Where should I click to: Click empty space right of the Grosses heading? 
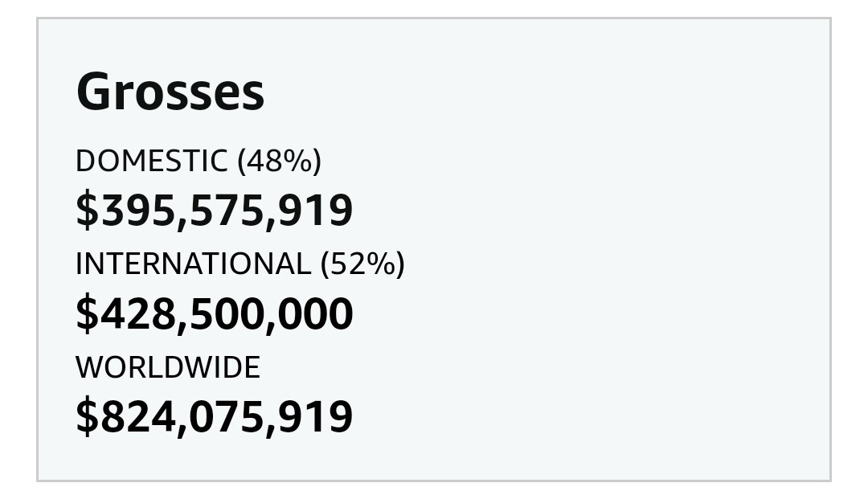coord(522,92)
